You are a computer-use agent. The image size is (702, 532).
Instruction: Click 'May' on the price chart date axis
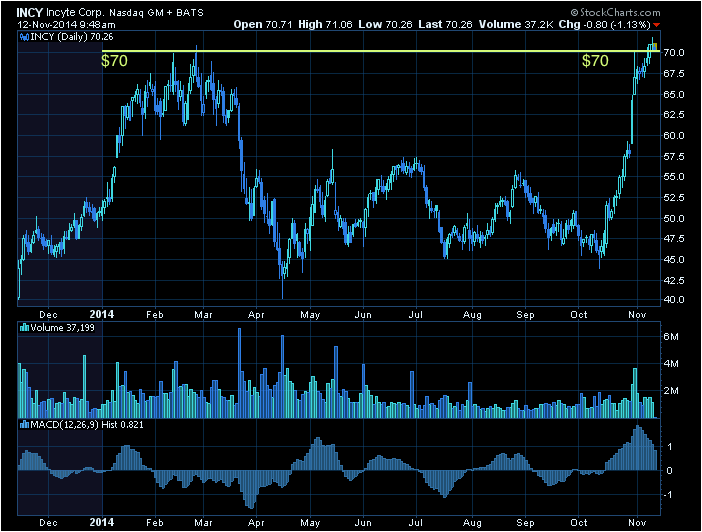coord(310,315)
